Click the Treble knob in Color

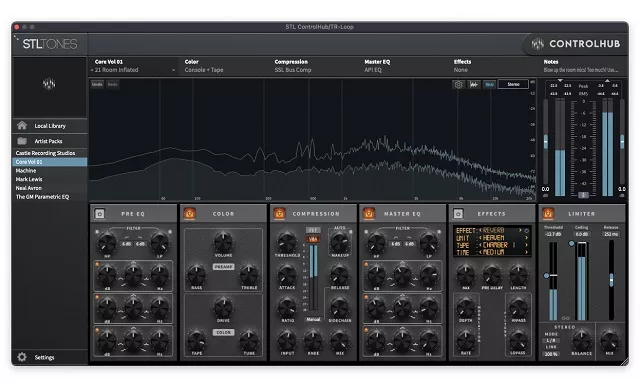point(249,275)
